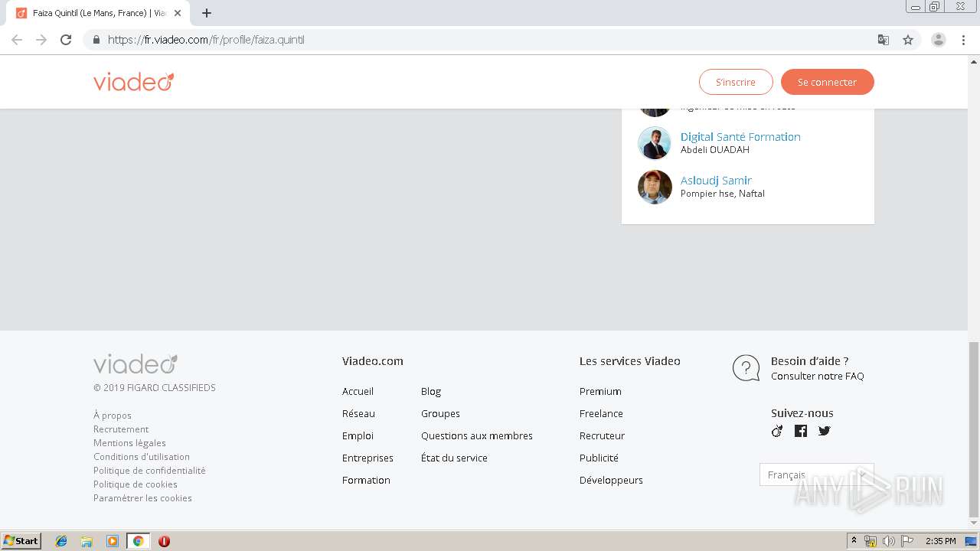The width and height of the screenshot is (980, 551).
Task: Open the Premium service link
Action: click(600, 391)
